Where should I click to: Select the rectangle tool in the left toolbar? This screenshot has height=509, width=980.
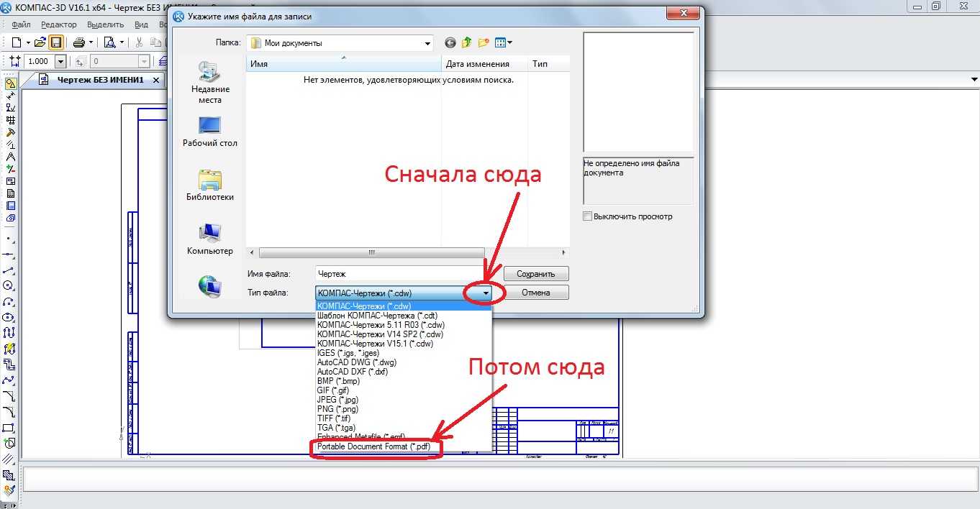point(9,428)
